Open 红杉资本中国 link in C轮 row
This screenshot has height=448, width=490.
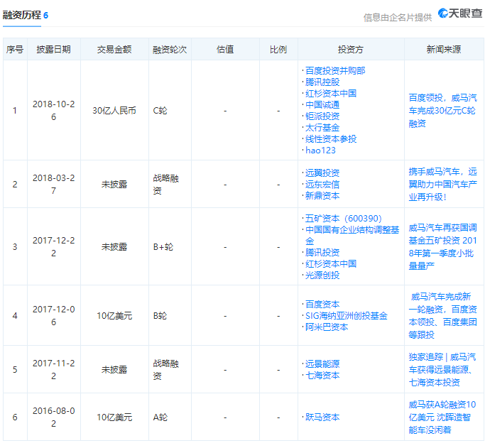331,94
